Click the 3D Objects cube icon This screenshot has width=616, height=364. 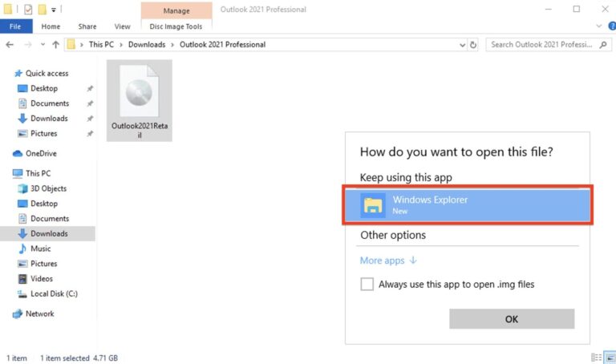[22, 188]
